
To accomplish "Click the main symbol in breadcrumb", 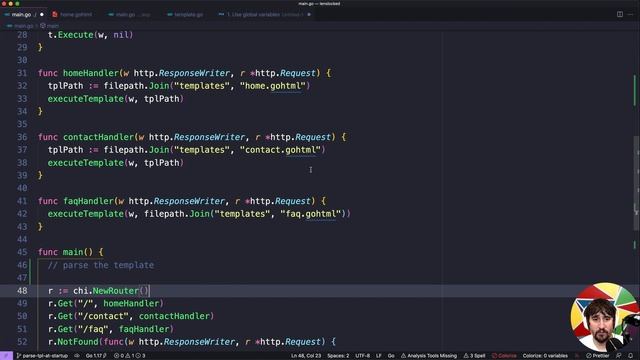I will click(x=49, y=25).
